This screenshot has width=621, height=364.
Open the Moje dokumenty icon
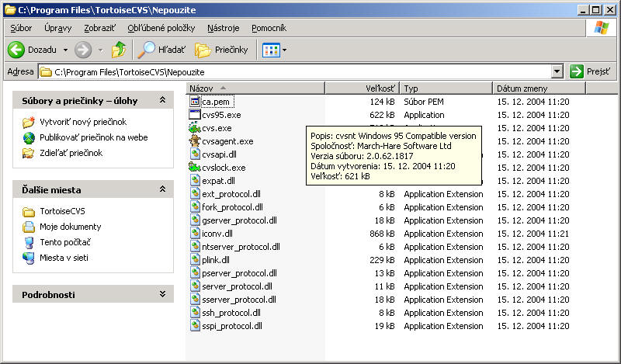point(29,227)
